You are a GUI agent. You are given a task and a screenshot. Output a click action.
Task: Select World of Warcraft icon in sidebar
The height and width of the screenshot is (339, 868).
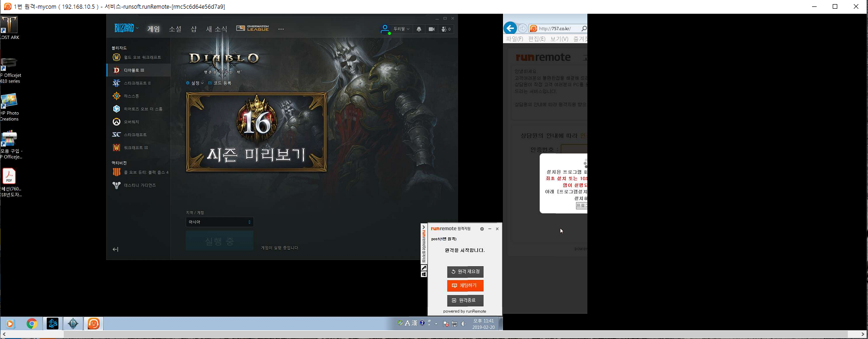click(116, 57)
